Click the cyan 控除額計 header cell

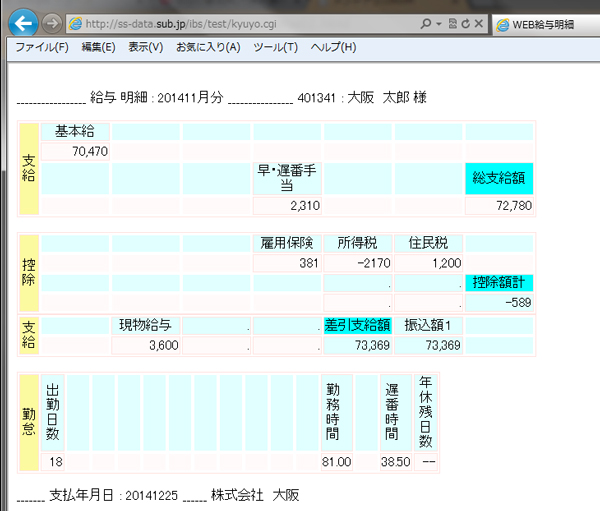click(499, 283)
